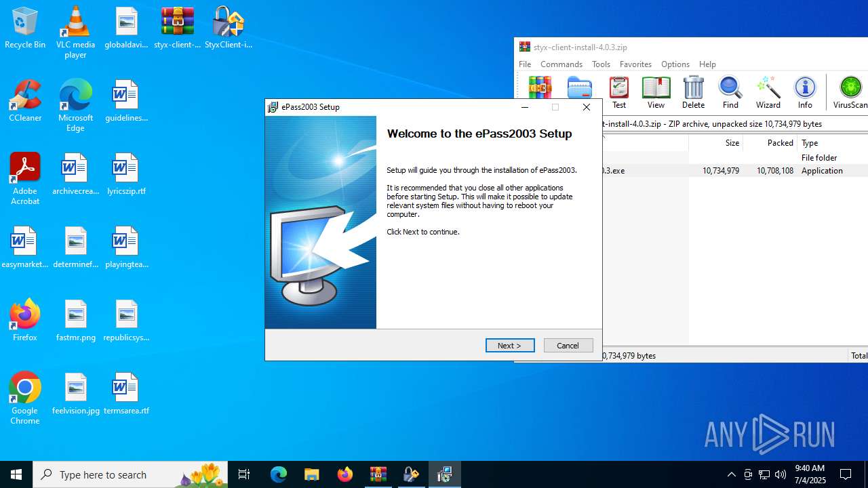Screen dimensions: 868x488
Task: Select Adobe Acrobat desktop shortcut
Action: pyautogui.click(x=25, y=179)
